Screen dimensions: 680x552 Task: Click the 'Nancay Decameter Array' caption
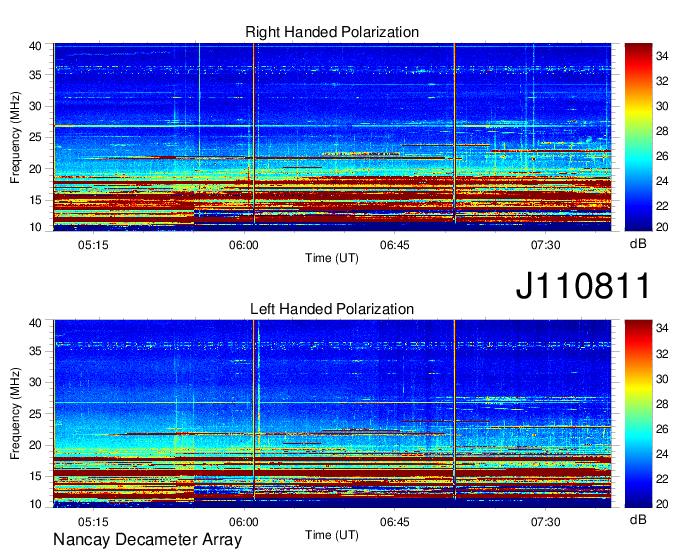pyautogui.click(x=147, y=540)
